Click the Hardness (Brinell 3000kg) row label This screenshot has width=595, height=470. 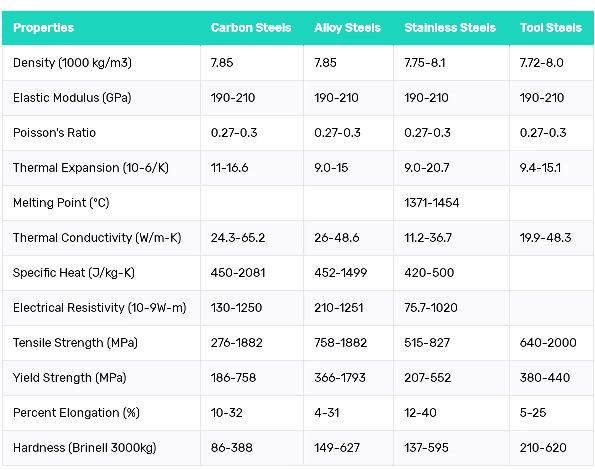click(x=85, y=448)
